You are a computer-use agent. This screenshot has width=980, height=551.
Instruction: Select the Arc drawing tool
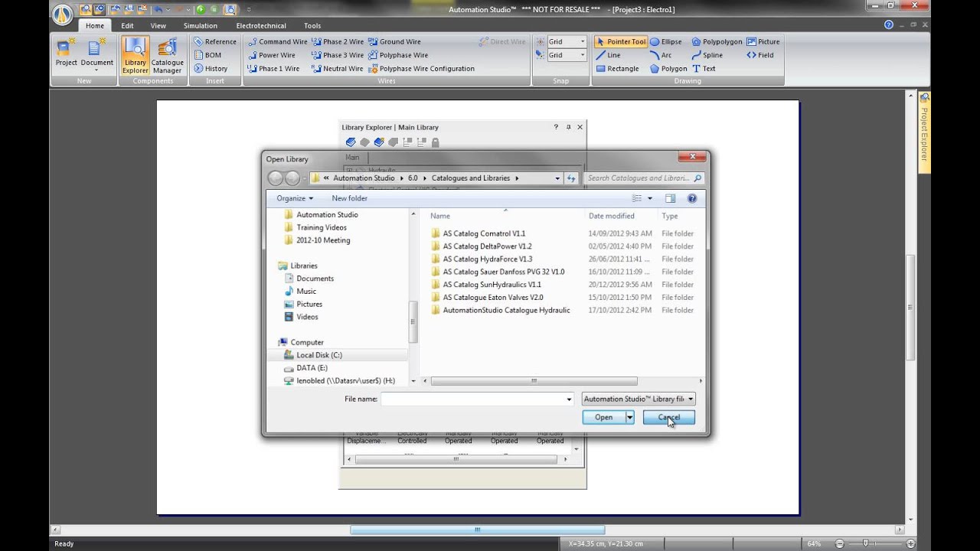[661, 55]
